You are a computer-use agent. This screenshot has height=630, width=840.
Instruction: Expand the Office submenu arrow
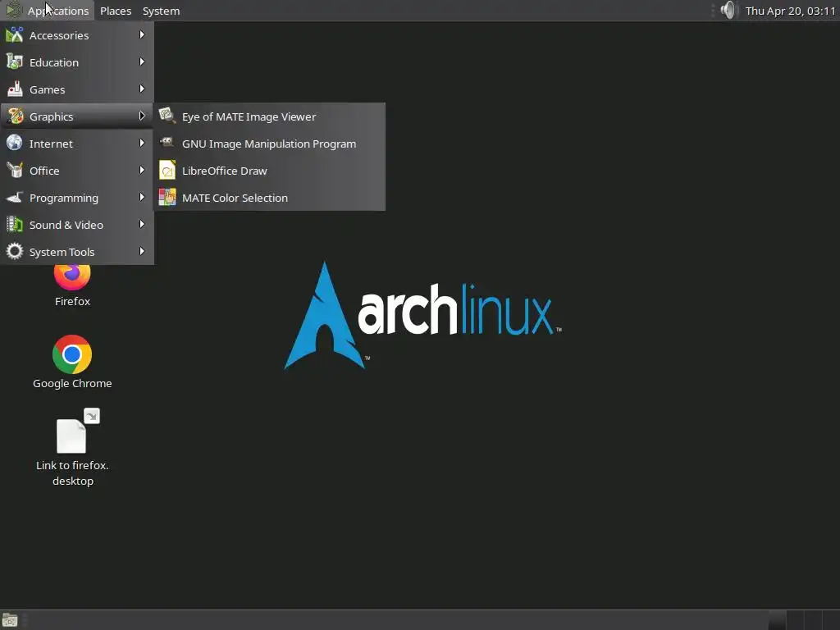point(142,170)
